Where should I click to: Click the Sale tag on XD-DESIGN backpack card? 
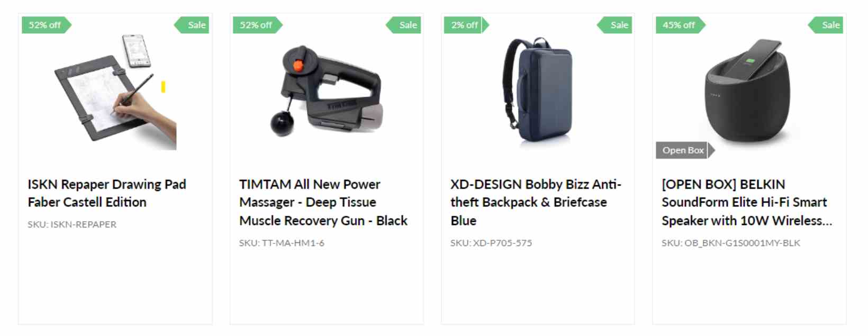614,25
